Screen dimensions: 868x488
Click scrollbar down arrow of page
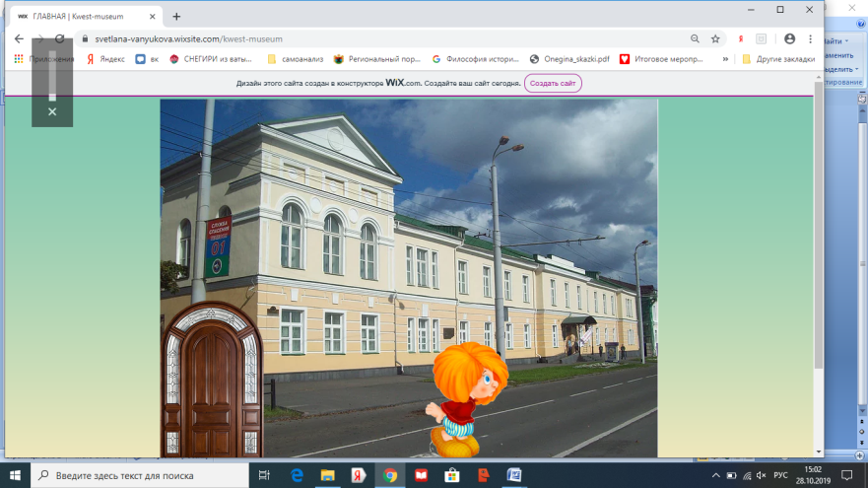818,452
